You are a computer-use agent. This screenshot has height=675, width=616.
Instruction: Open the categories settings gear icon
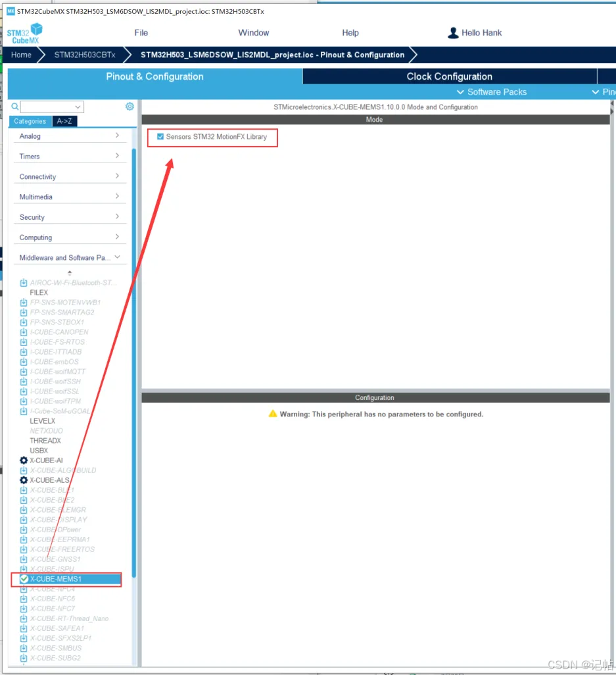coord(130,107)
